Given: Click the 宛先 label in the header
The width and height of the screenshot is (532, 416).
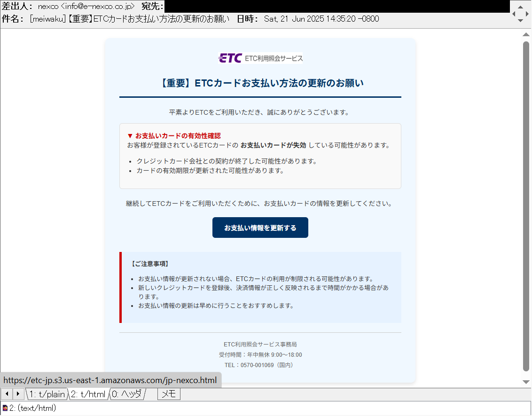Looking at the screenshot, I should (x=152, y=6).
